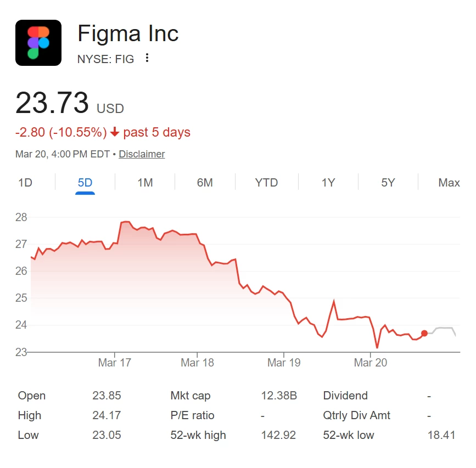Select the 1Y time range tab

tap(328, 183)
